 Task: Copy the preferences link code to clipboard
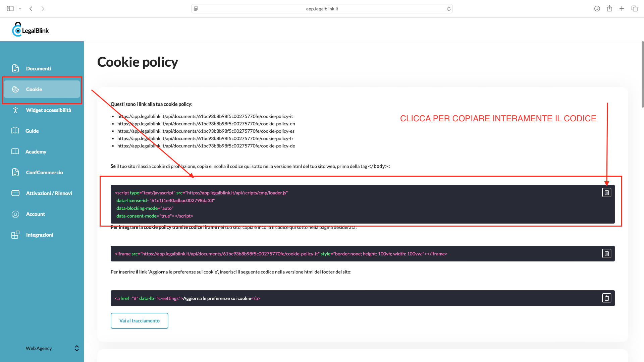point(606,298)
